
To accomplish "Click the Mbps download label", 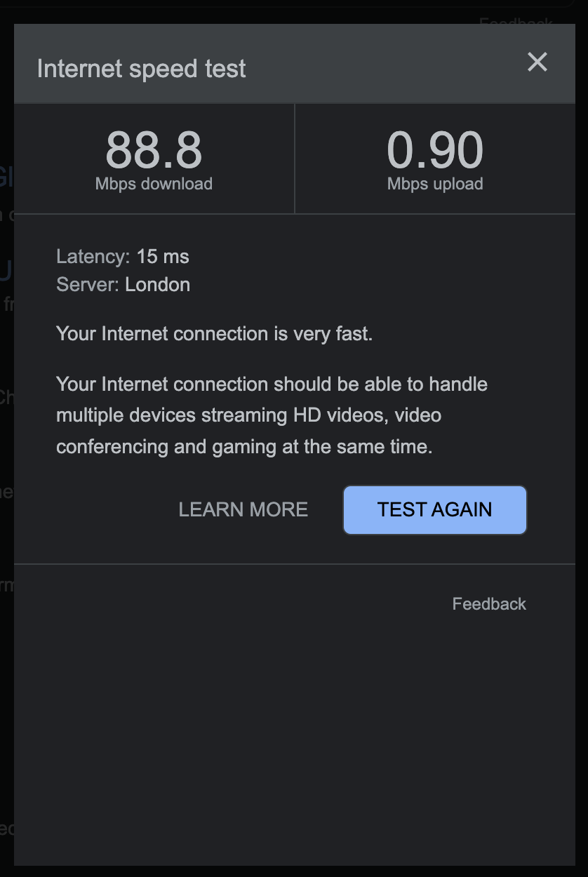I will click(x=154, y=184).
